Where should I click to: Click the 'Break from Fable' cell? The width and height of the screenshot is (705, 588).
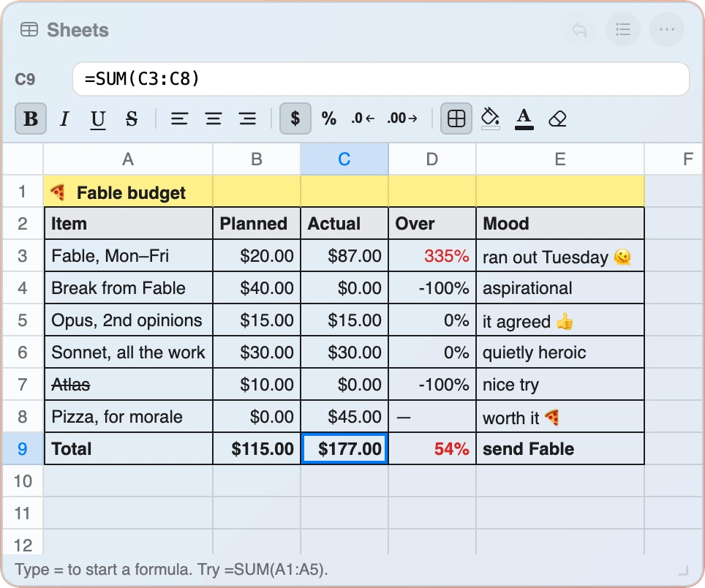128,287
